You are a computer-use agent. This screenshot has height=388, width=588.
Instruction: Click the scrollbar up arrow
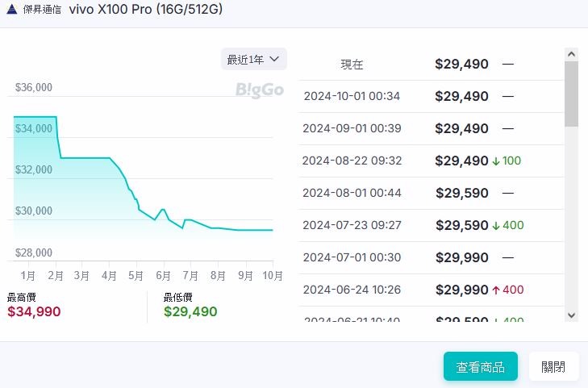coord(571,54)
